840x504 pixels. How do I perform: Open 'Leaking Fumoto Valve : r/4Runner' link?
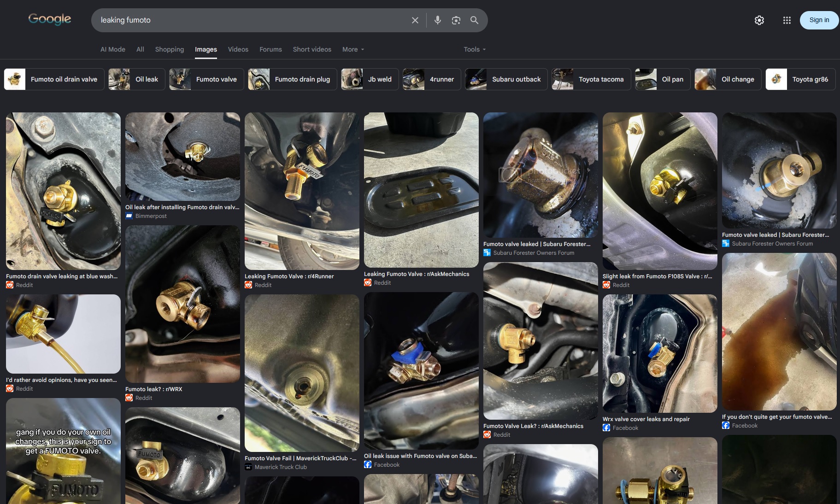(x=289, y=276)
